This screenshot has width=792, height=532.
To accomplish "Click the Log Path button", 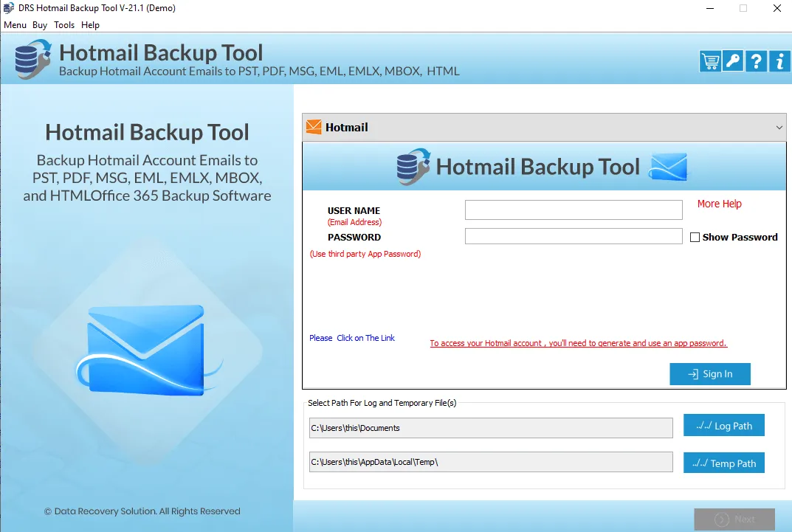I will [724, 426].
